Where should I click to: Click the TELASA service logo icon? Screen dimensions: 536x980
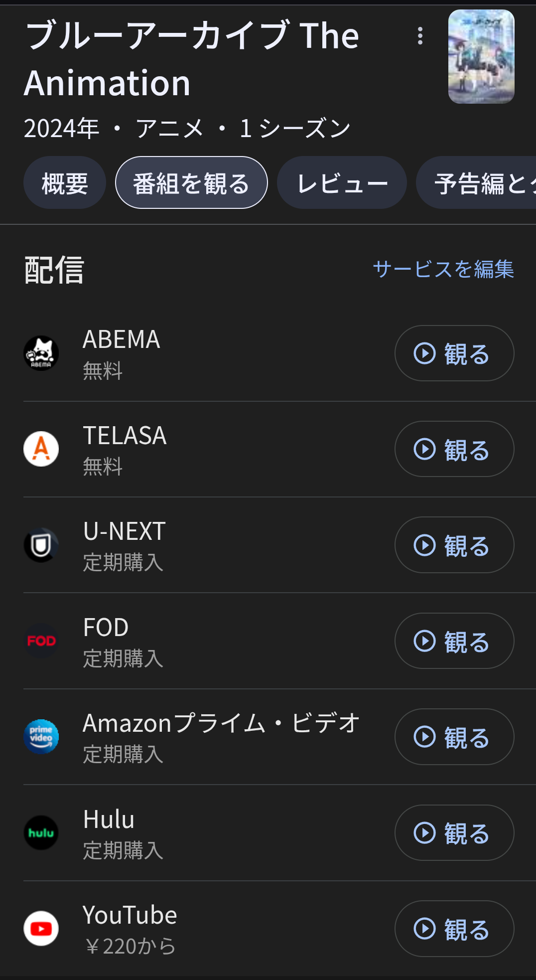coord(41,449)
